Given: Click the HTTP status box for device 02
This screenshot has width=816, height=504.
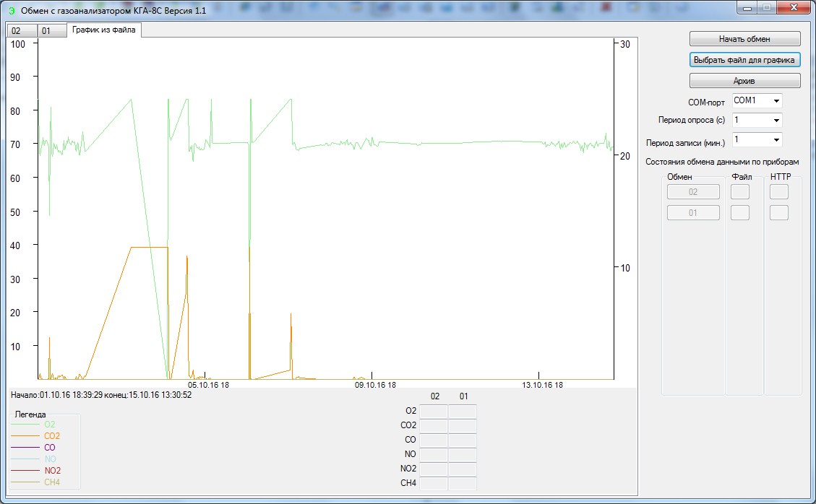Looking at the screenshot, I should coord(779,192).
